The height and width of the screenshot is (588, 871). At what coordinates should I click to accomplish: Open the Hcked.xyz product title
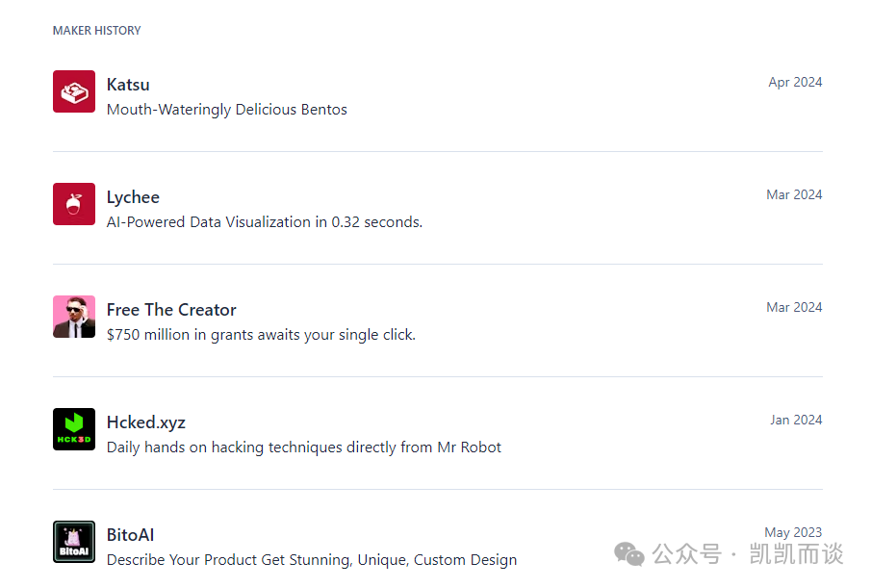[x=145, y=422]
